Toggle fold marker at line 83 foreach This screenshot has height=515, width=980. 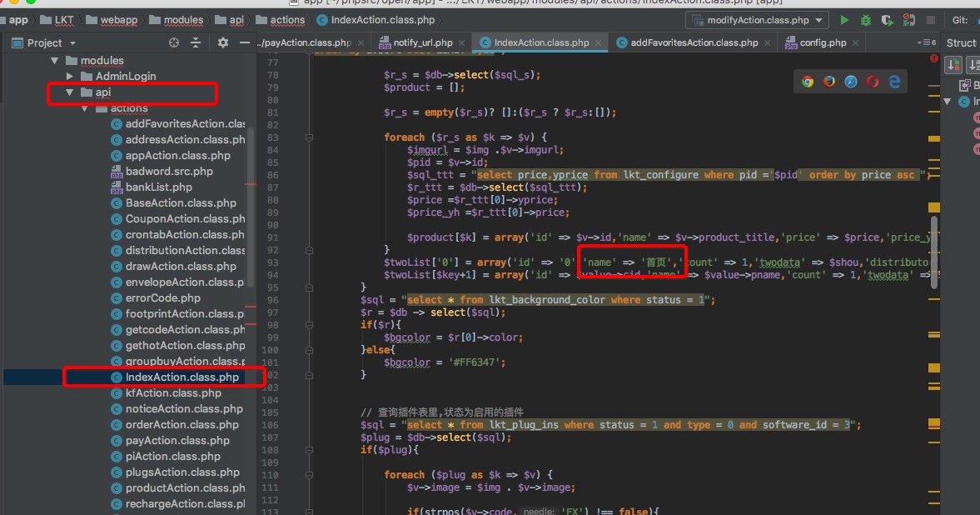[x=309, y=137]
